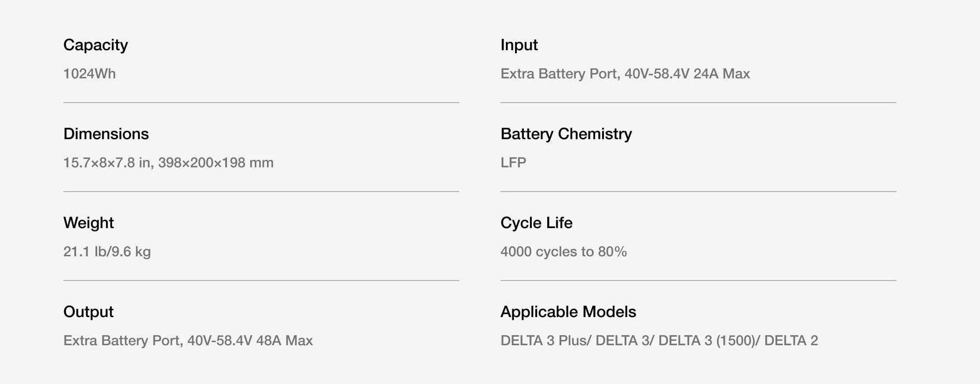Screen dimensions: 980x384
Task: Select the 398×200×198 mm measurement
Action: 216,162
